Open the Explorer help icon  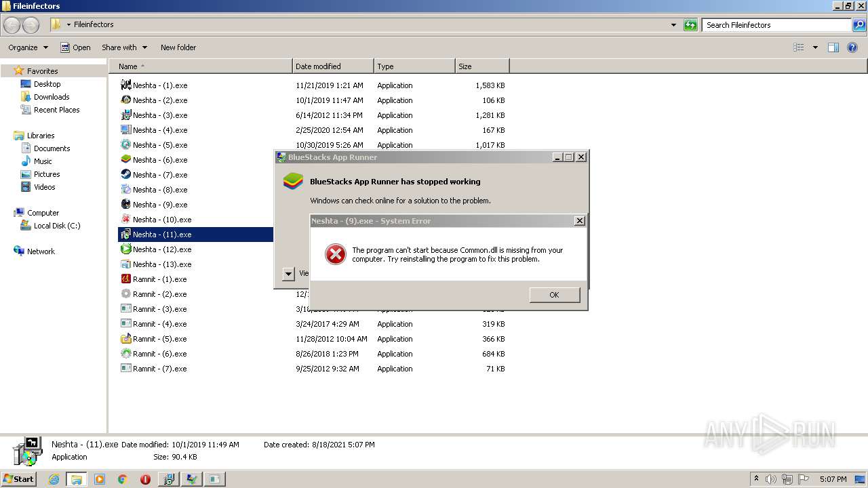pos(853,47)
